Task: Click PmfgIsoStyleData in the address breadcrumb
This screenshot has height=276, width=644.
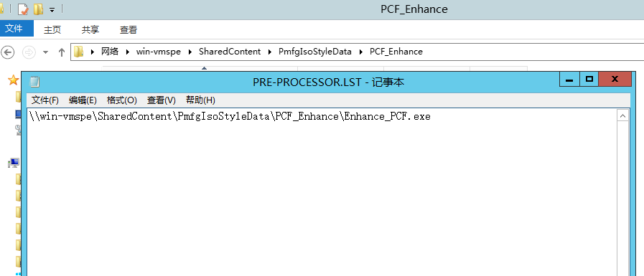Action: tap(315, 52)
